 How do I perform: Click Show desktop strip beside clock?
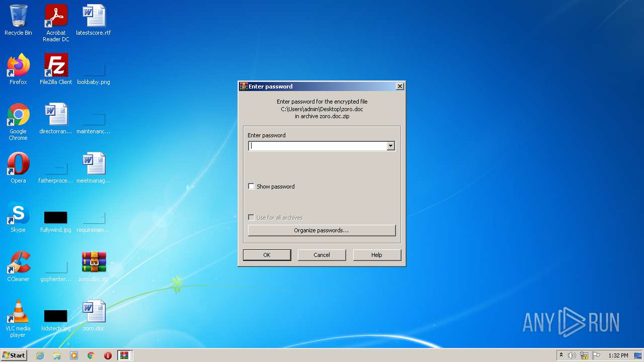(639, 355)
